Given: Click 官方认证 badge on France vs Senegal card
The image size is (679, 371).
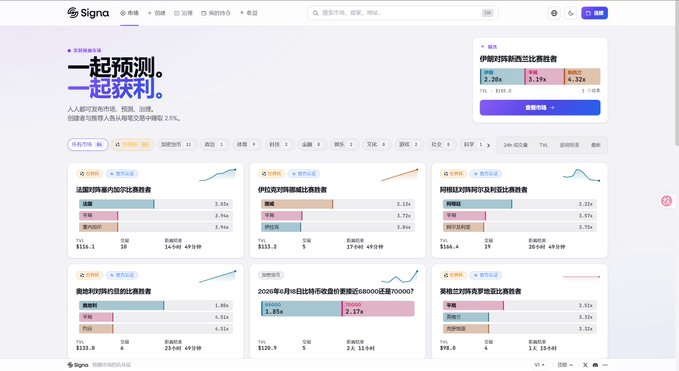Looking at the screenshot, I should 122,174.
